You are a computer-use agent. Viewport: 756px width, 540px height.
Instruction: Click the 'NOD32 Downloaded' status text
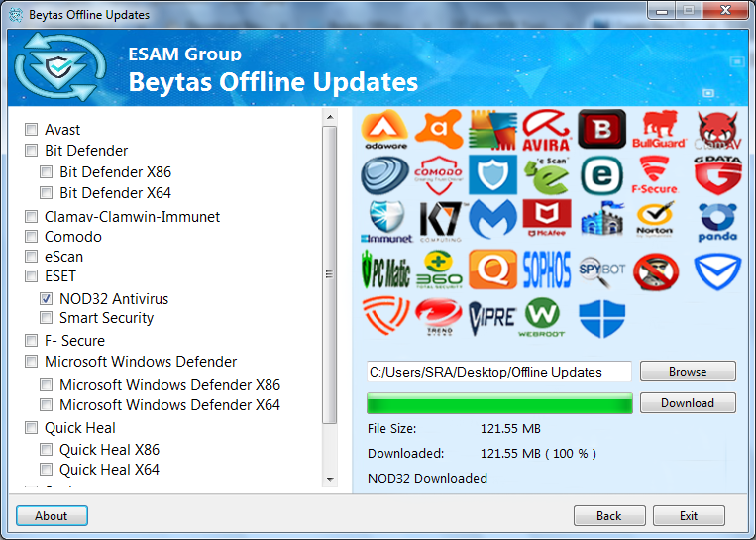tap(427, 478)
